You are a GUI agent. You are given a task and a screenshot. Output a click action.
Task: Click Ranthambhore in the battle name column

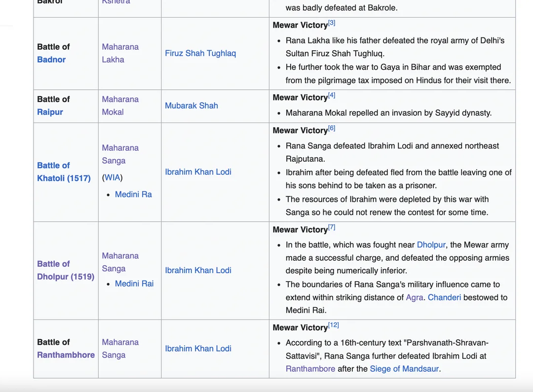pos(66,355)
